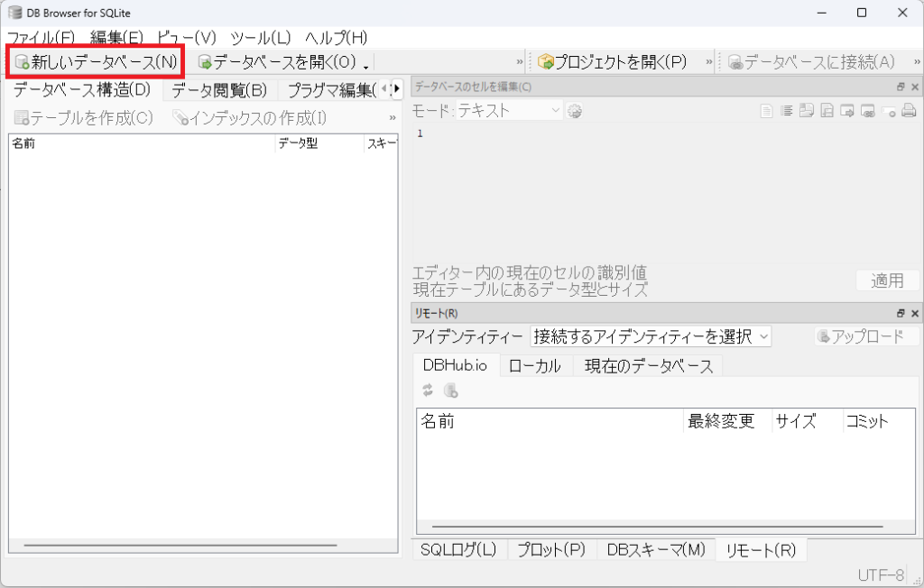Click the structure tree horizontal scrollbar
This screenshot has width=924, height=588.
180,546
